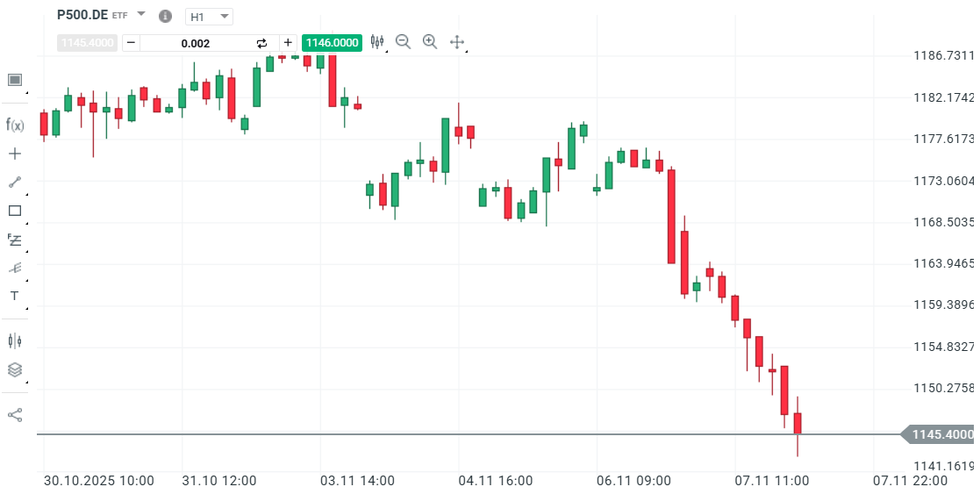
Task: Click the red sell price 1145.4000
Action: click(88, 43)
